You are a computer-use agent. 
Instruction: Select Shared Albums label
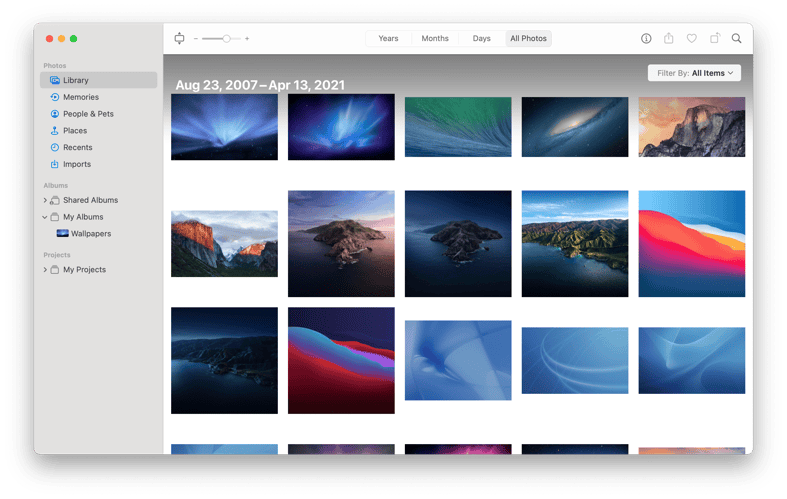pyautogui.click(x=90, y=200)
